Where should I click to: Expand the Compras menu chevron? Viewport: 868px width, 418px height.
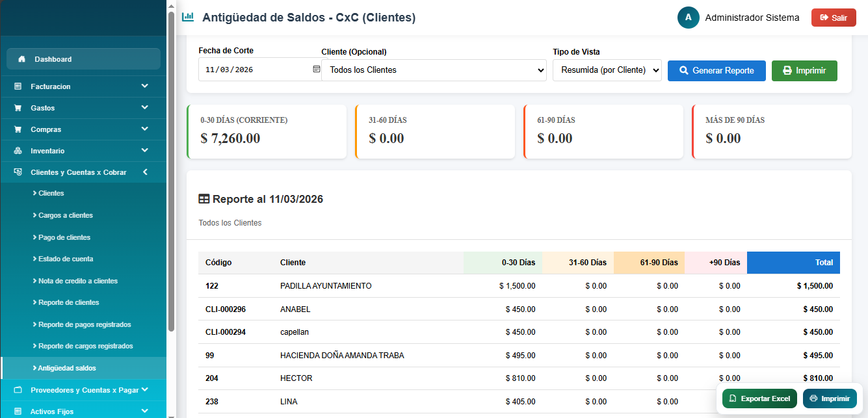144,129
